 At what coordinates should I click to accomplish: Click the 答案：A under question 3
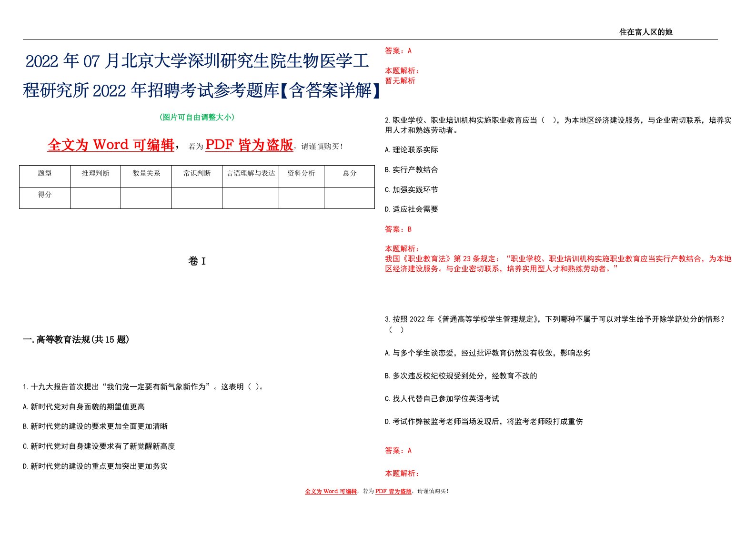398,450
